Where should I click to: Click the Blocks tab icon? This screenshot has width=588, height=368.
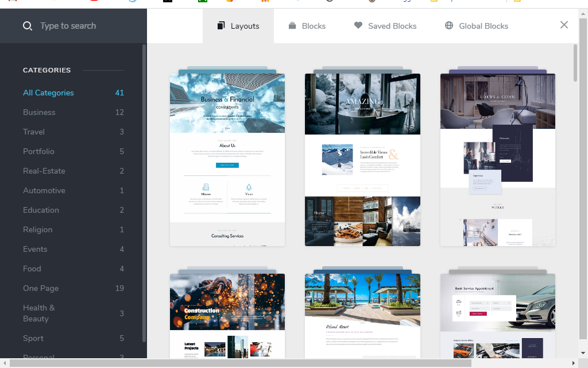tap(292, 25)
